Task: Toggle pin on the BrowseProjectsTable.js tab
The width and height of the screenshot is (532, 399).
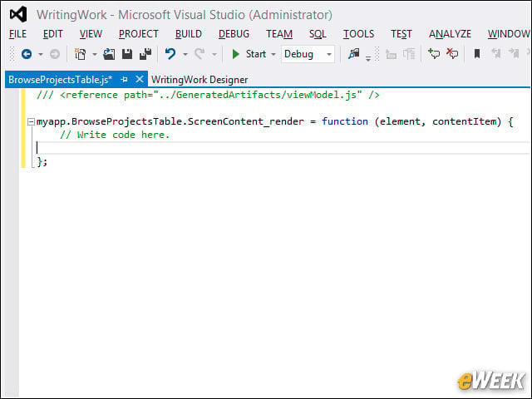Action: (124, 80)
